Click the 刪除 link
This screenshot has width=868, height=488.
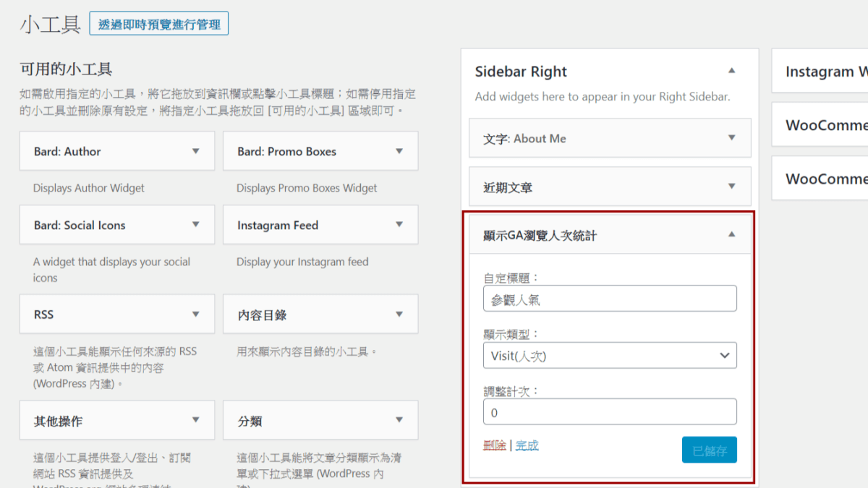495,445
